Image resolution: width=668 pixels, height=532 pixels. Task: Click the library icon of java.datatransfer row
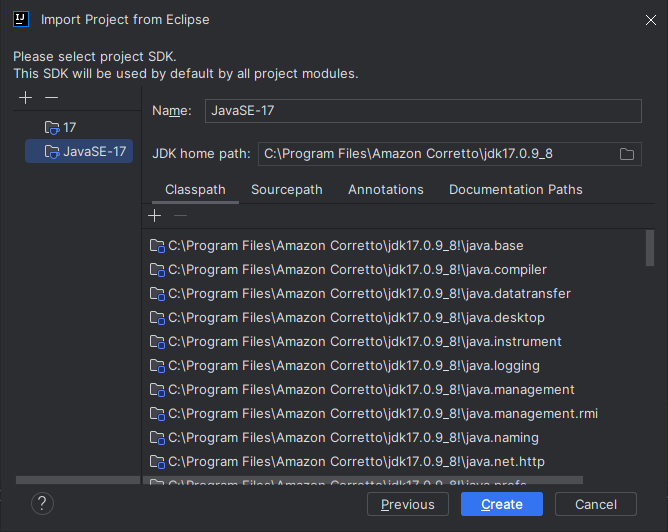click(x=157, y=293)
